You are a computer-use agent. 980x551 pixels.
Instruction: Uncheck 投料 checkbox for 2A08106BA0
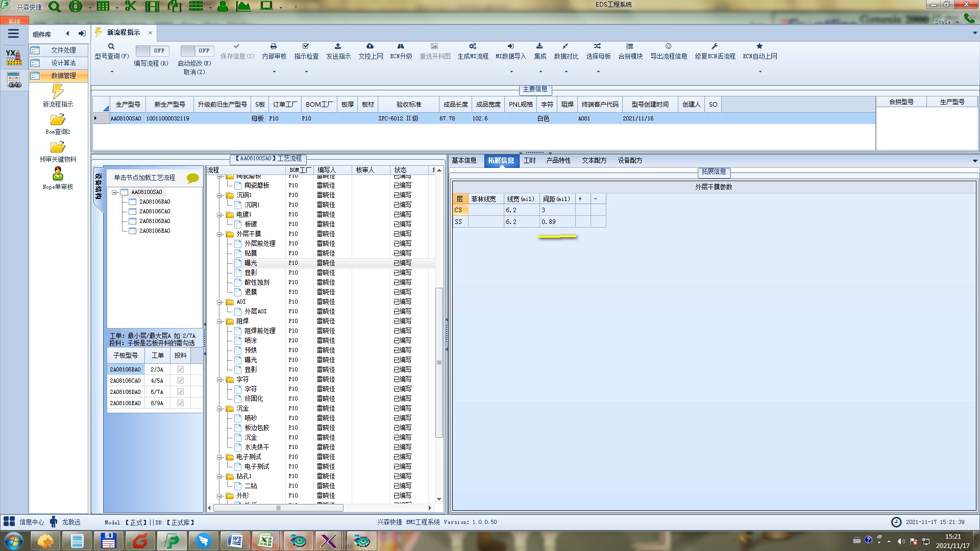point(180,369)
